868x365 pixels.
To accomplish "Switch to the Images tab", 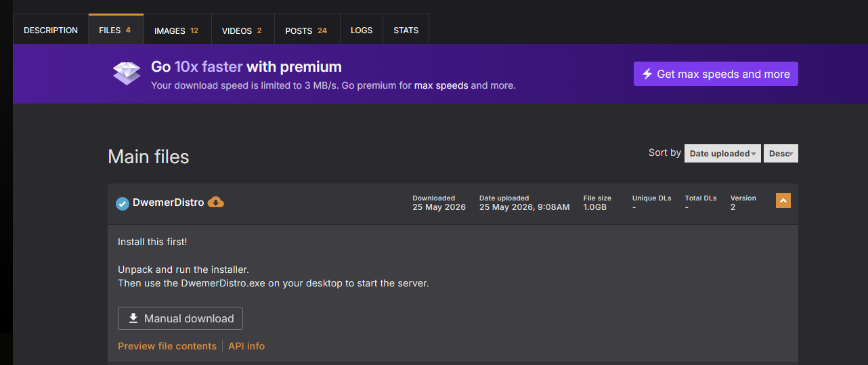I will tap(177, 30).
